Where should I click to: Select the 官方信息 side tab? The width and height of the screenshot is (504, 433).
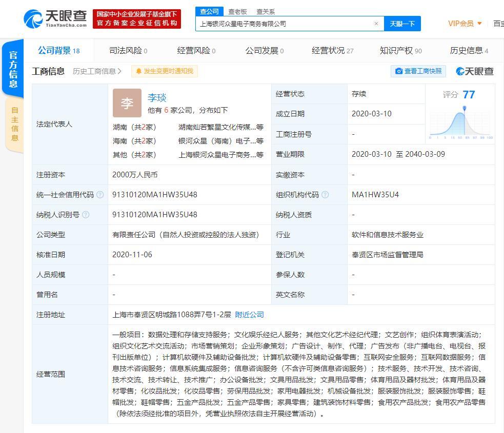13,69
